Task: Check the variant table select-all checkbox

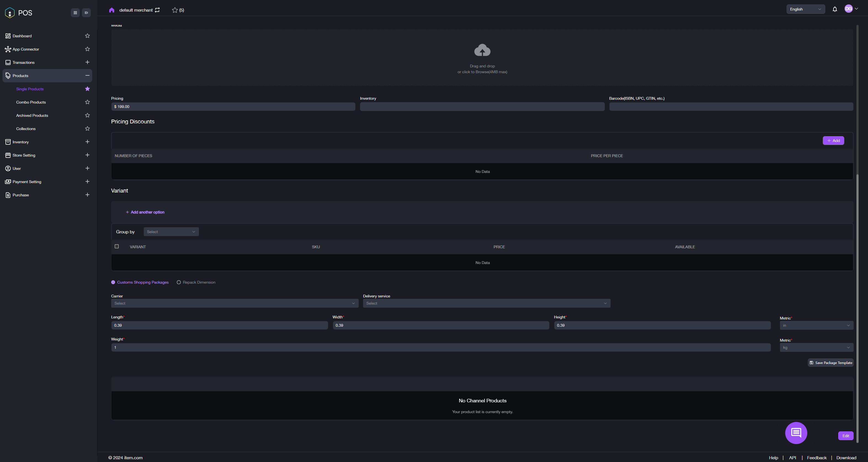Action: 117,247
